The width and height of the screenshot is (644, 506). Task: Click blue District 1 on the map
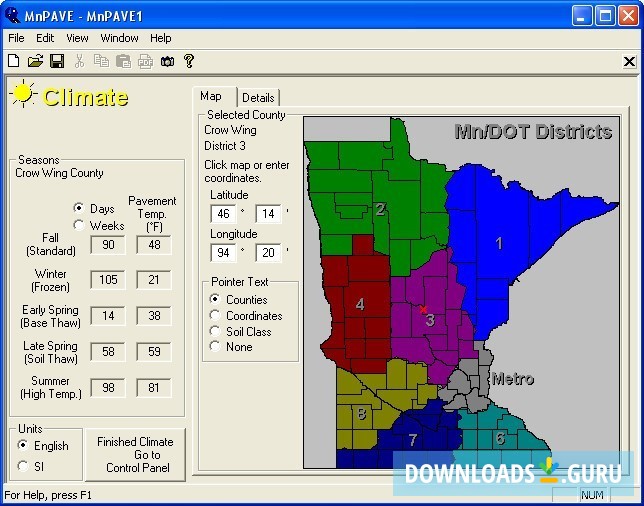pos(499,244)
